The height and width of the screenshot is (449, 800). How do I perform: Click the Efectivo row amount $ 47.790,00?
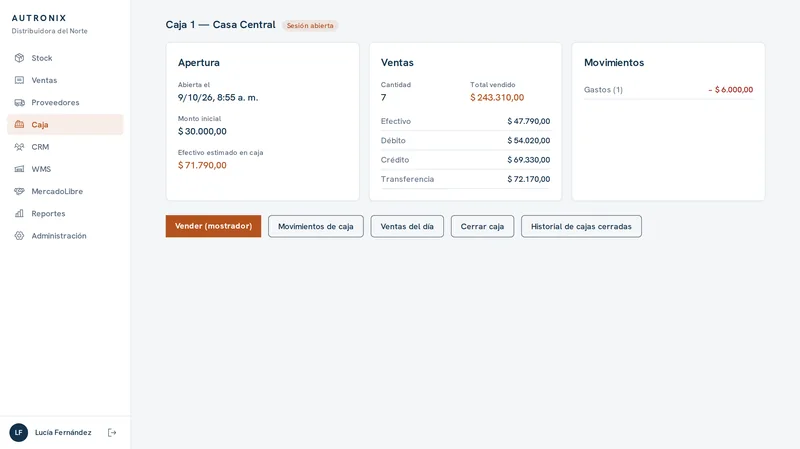529,121
